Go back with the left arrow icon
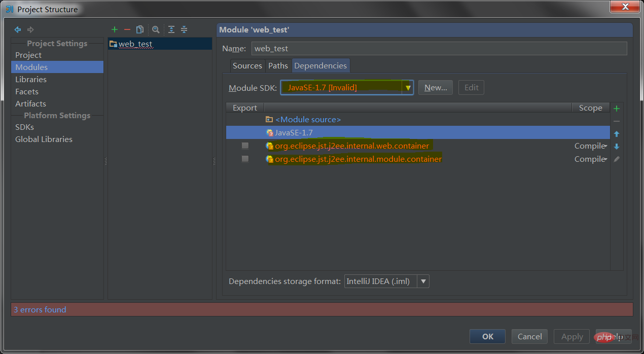Viewport: 644px width, 354px height. point(18,30)
